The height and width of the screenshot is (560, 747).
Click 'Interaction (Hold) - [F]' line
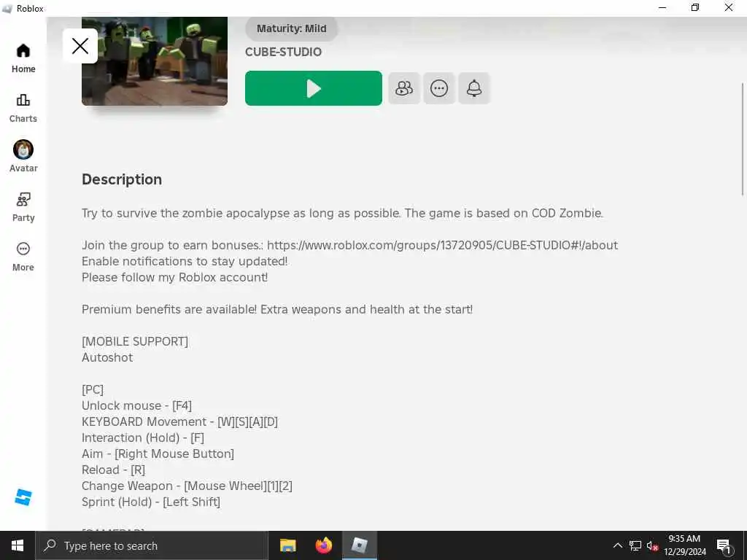click(143, 437)
